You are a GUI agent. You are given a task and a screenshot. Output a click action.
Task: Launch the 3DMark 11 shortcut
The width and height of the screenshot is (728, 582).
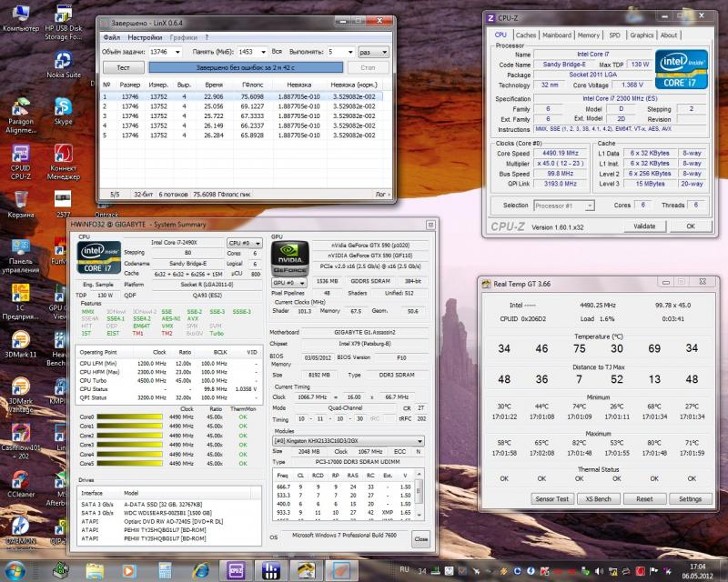pyautogui.click(x=20, y=345)
